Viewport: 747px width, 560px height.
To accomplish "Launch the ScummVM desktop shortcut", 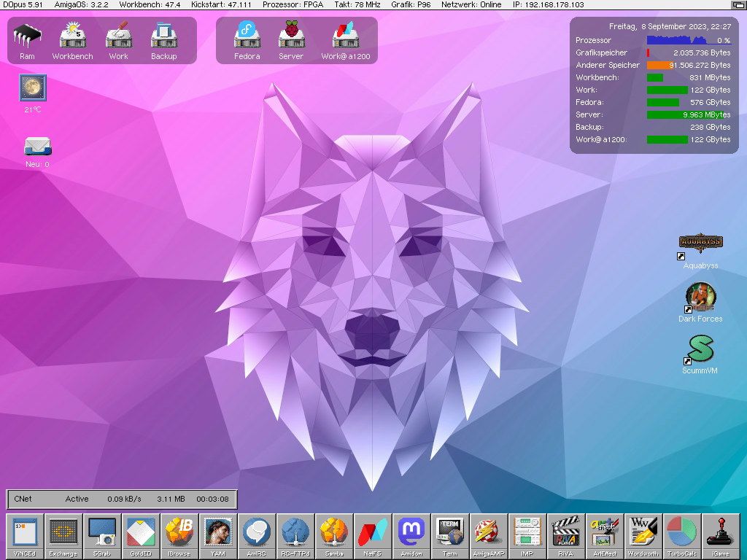I will pyautogui.click(x=700, y=351).
